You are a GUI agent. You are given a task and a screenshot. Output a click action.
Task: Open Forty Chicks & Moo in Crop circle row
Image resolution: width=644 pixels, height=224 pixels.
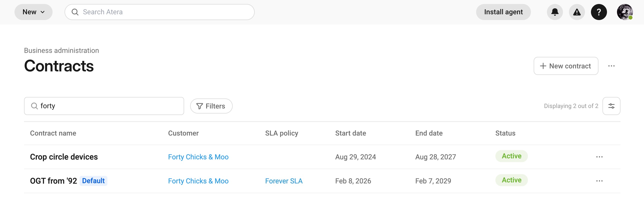pyautogui.click(x=198, y=157)
